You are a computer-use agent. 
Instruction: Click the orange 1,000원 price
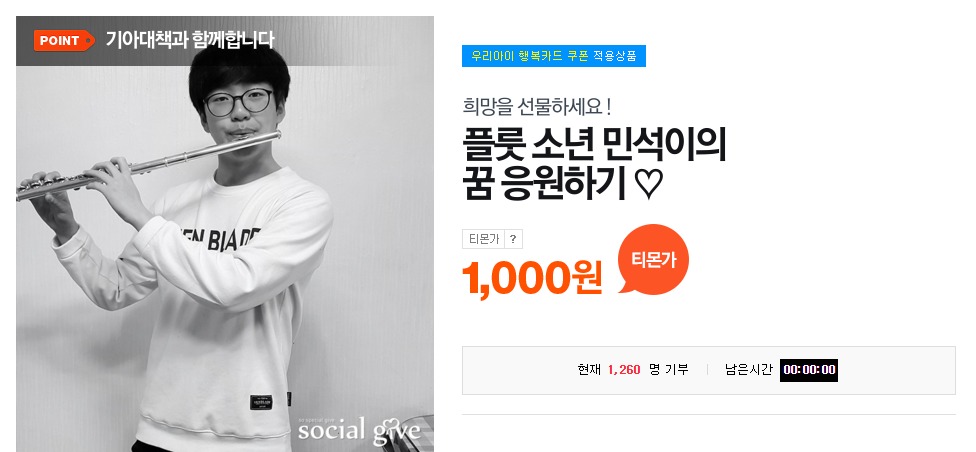pos(532,278)
